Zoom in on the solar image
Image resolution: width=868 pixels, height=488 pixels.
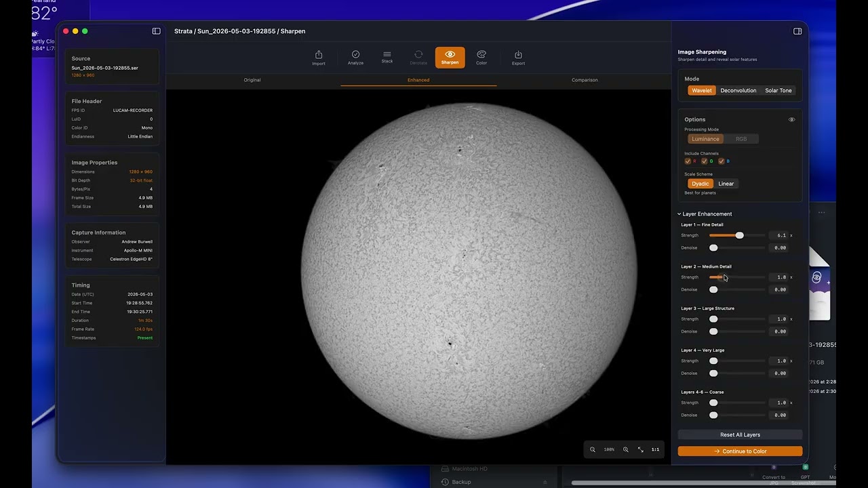(625, 449)
